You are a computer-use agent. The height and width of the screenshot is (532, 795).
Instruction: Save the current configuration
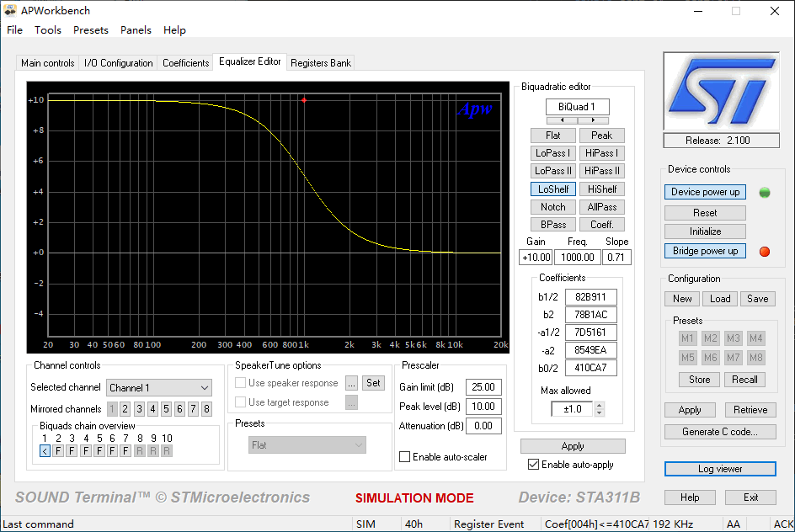[x=758, y=299]
